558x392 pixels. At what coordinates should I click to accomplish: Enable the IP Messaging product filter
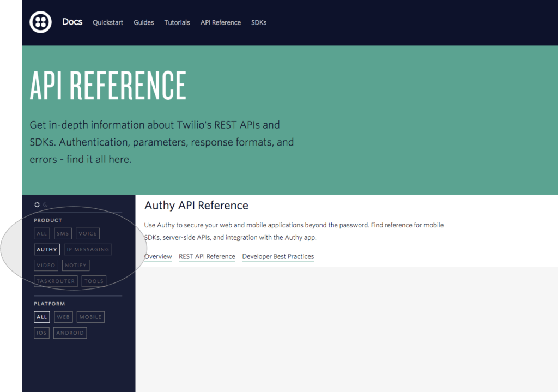tap(88, 250)
